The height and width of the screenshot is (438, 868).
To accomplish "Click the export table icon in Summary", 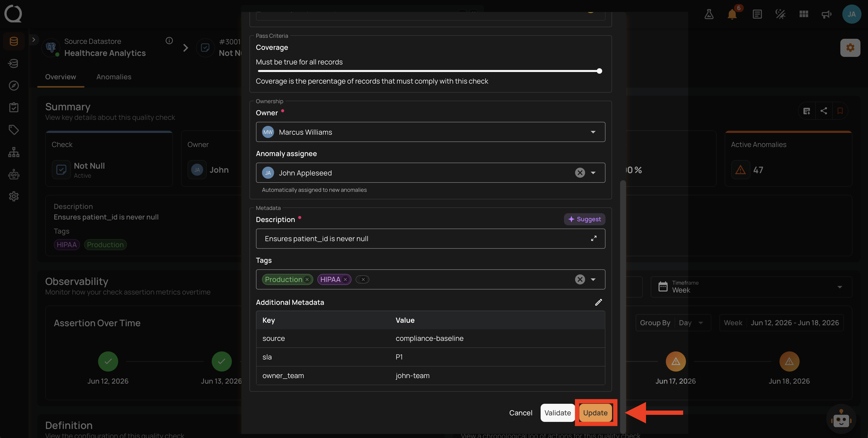I will 807,111.
